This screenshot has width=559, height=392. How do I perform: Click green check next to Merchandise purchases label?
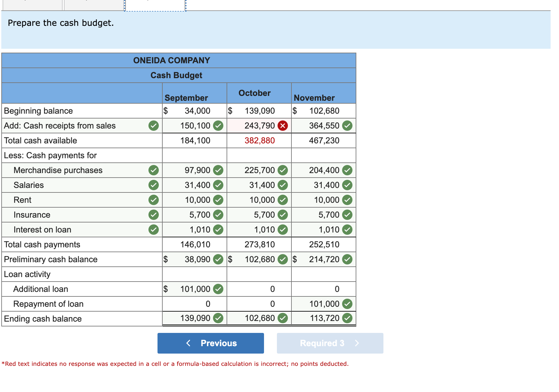[x=154, y=170]
